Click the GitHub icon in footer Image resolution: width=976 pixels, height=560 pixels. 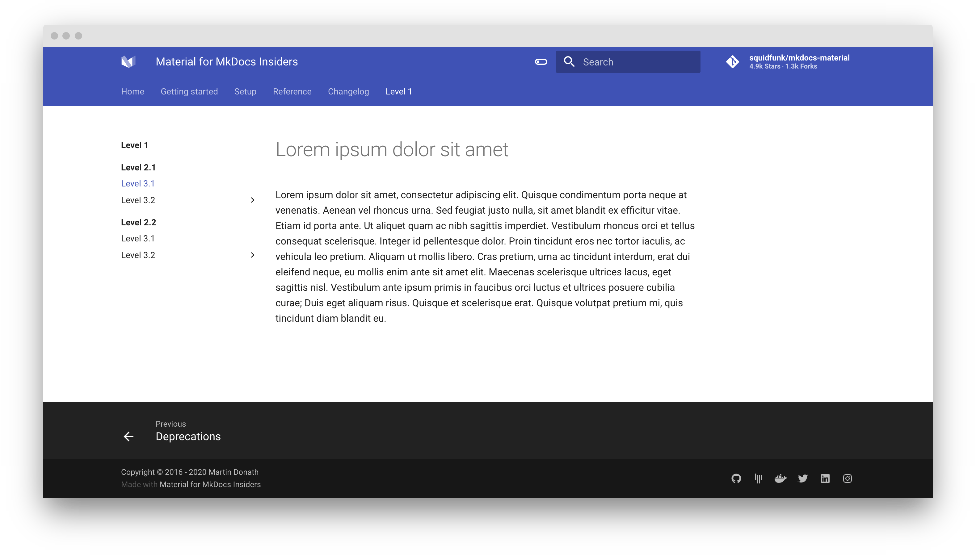point(737,478)
